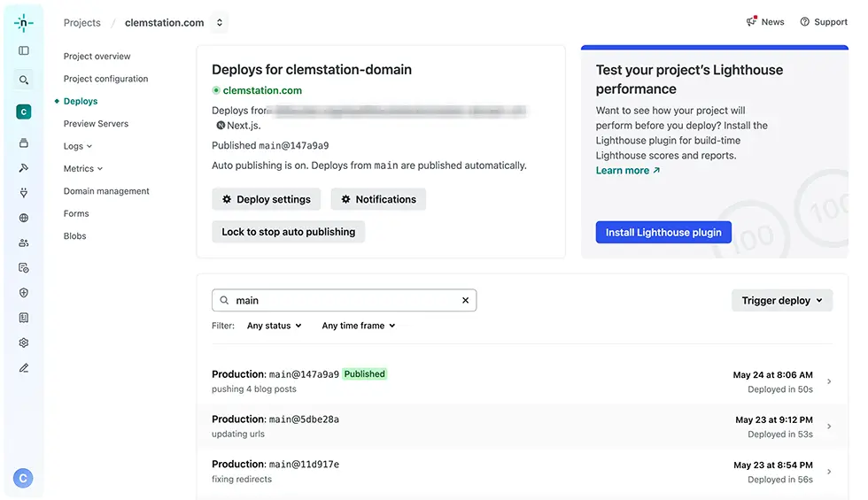This screenshot has height=500, width=868.
Task: Open chevron for main@11d917e deploy row
Action: coord(829,472)
